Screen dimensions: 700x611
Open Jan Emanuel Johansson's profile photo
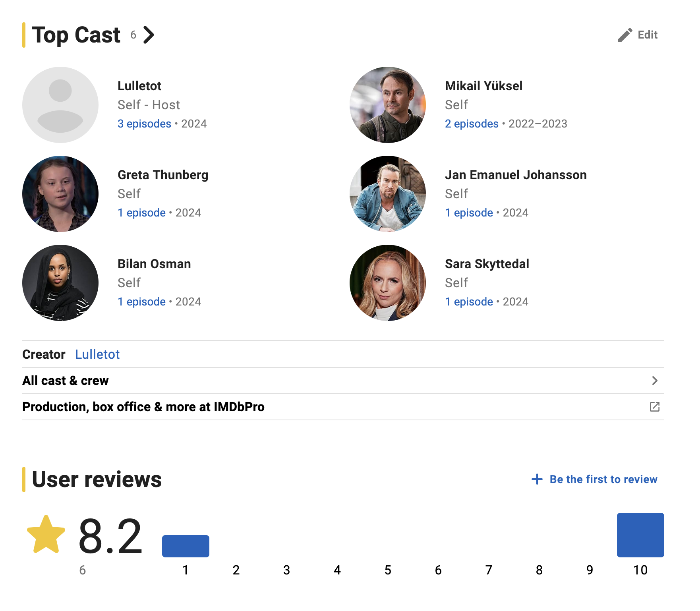388,194
